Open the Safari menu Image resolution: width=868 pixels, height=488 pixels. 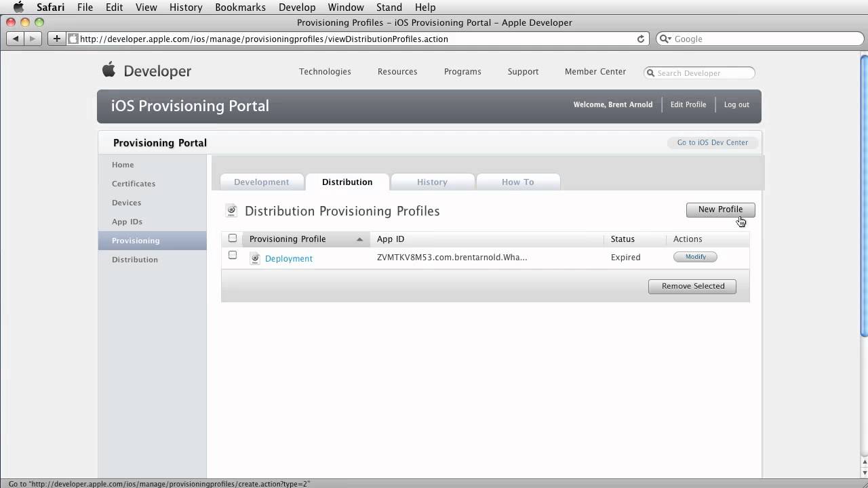click(x=50, y=7)
